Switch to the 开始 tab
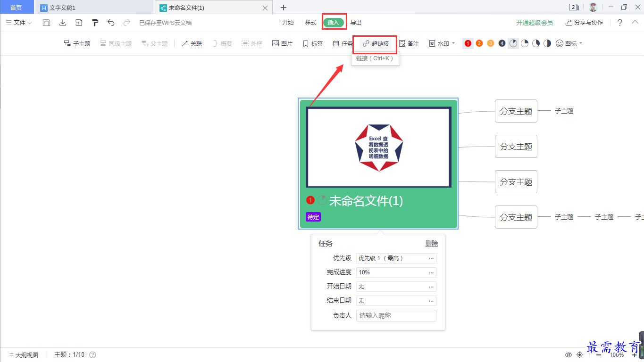The height and width of the screenshot is (362, 644). [288, 23]
